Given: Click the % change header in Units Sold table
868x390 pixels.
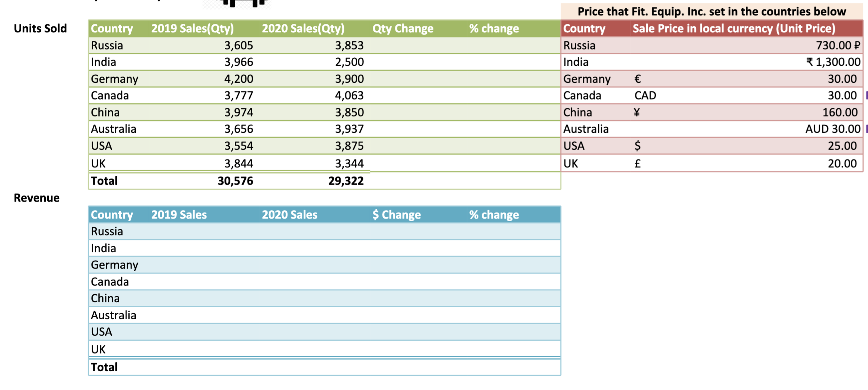Looking at the screenshot, I should point(494,28).
